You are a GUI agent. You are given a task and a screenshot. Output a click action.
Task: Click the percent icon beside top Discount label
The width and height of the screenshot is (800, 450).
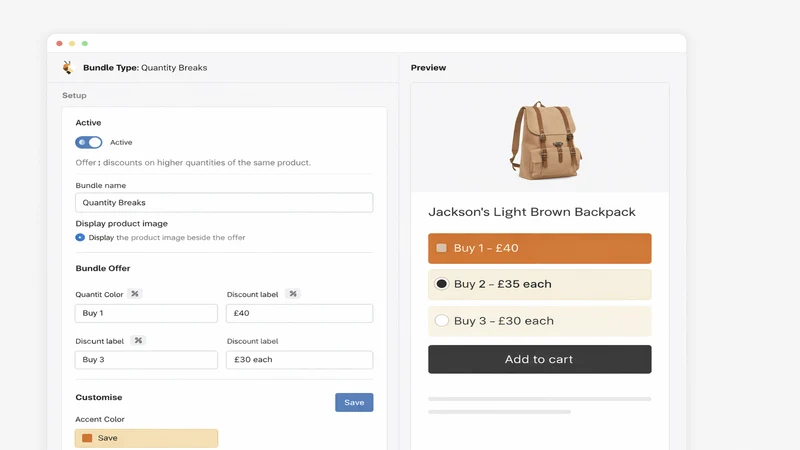(293, 294)
